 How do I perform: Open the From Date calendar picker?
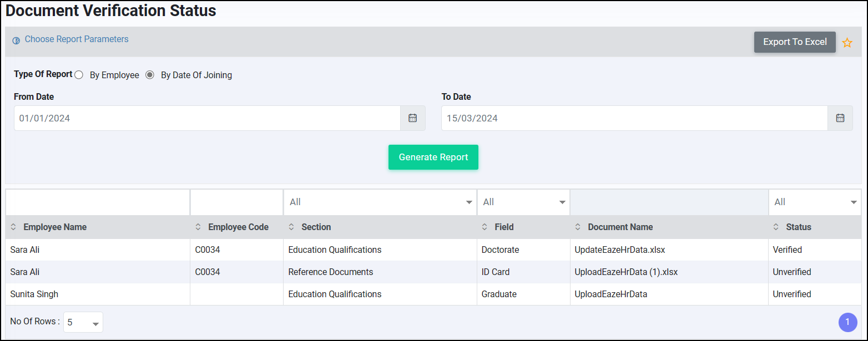412,118
